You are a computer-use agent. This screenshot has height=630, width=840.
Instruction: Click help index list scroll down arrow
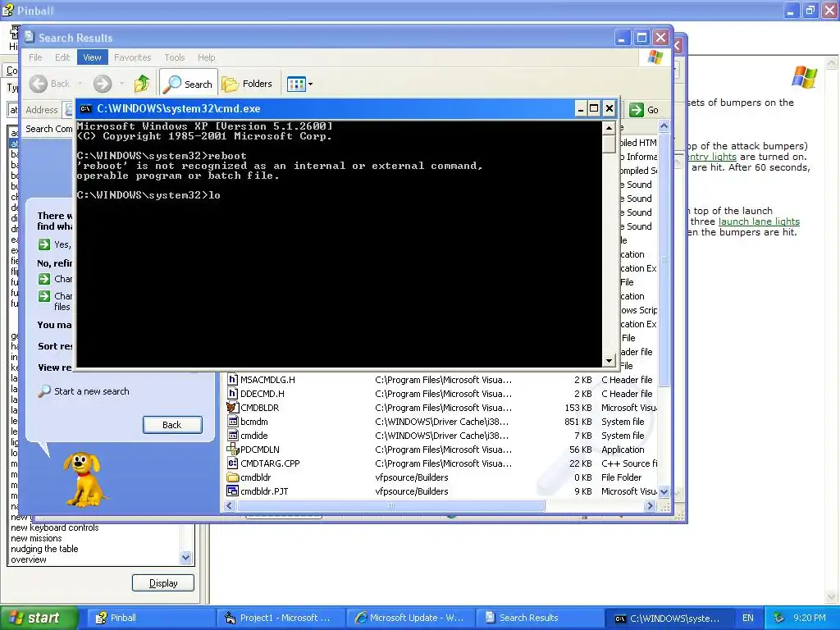pyautogui.click(x=186, y=558)
